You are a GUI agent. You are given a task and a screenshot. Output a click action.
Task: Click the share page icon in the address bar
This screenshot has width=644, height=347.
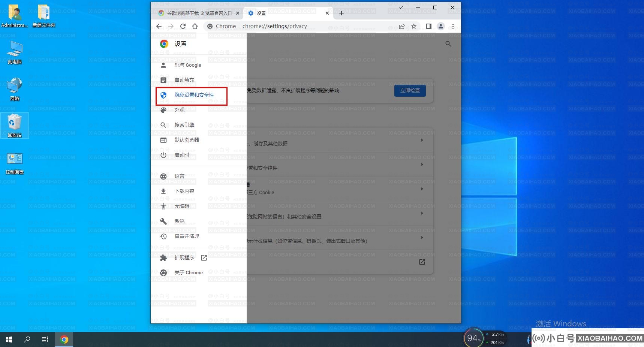[x=402, y=26]
